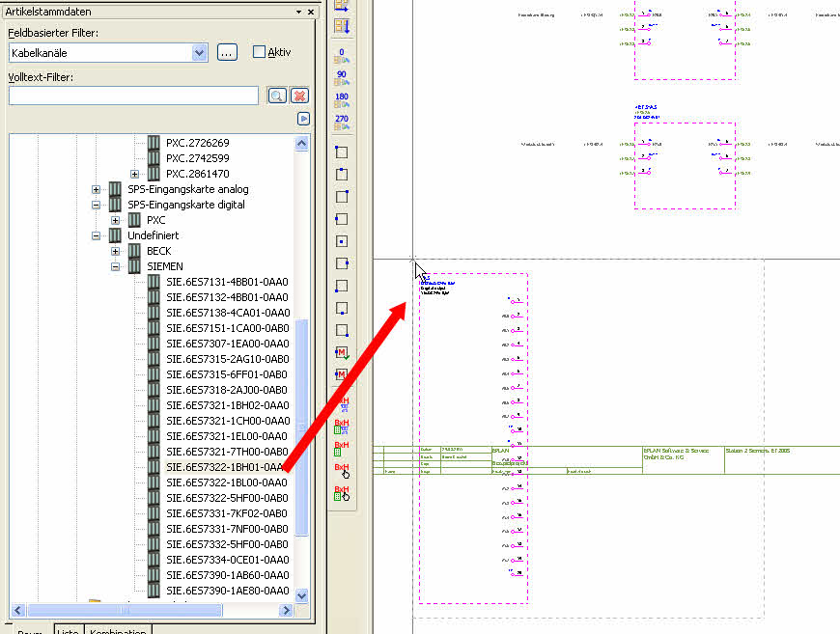840x634 pixels.
Task: Click the BxH icon with hand only
Action: point(342,471)
